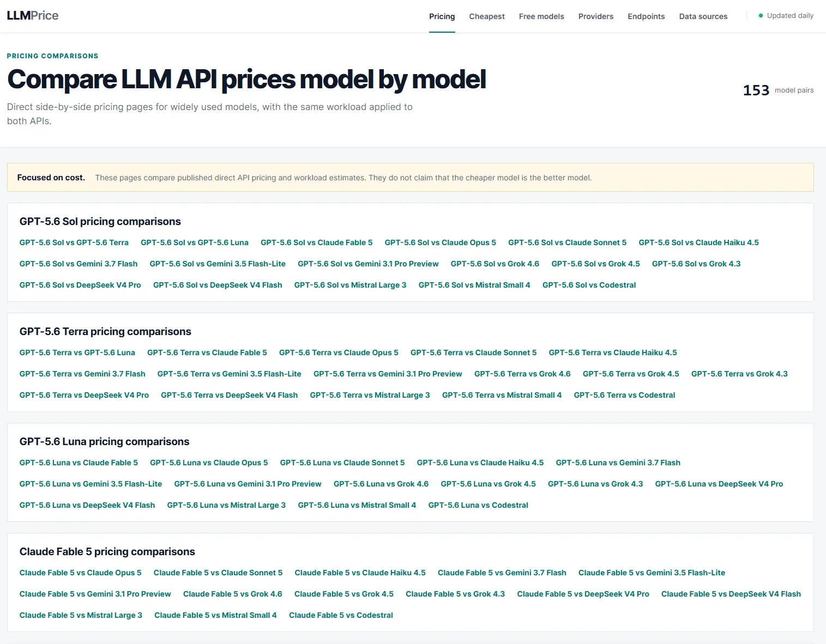Open GPT-5.6 Luna vs Grok 4.5 comparison
The height and width of the screenshot is (644, 826).
coord(489,484)
